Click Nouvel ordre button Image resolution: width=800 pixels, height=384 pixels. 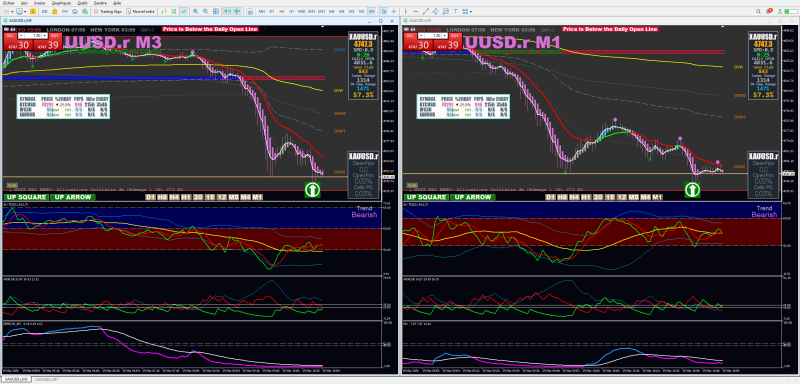(x=140, y=11)
